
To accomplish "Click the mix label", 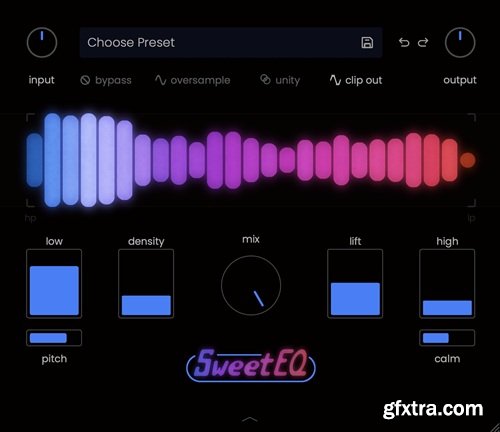I will pyautogui.click(x=251, y=239).
